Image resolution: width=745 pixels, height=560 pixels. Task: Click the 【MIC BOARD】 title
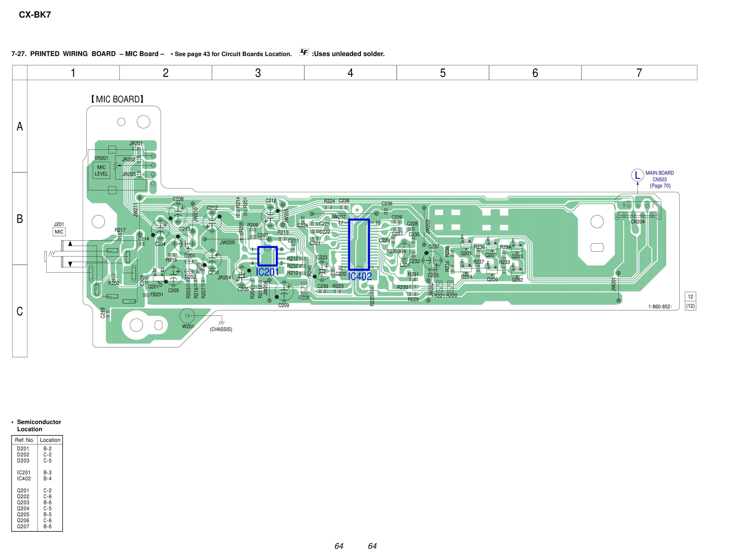tap(117, 99)
